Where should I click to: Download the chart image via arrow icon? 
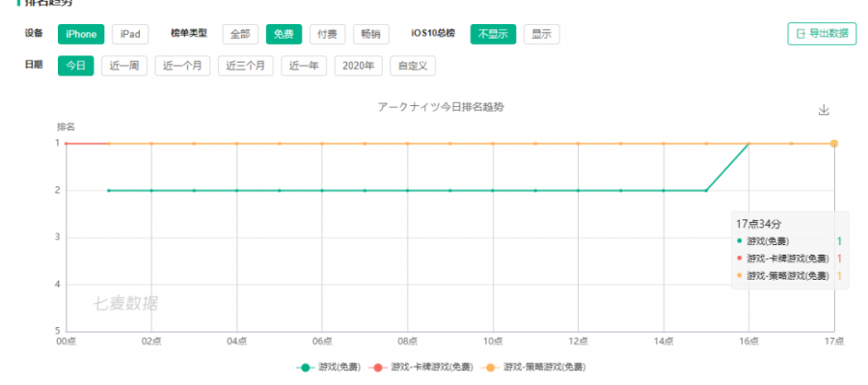(x=824, y=110)
